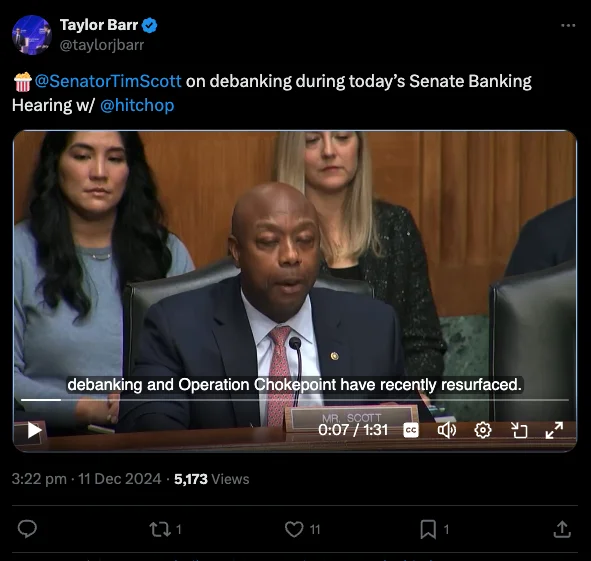The image size is (591, 561).
Task: Open video settings with the gear icon
Action: [483, 430]
